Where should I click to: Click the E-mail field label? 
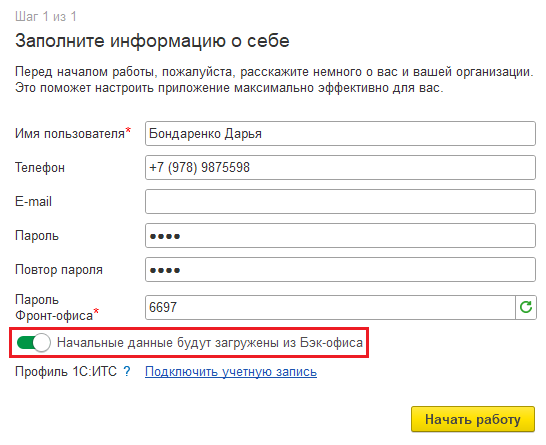(33, 201)
